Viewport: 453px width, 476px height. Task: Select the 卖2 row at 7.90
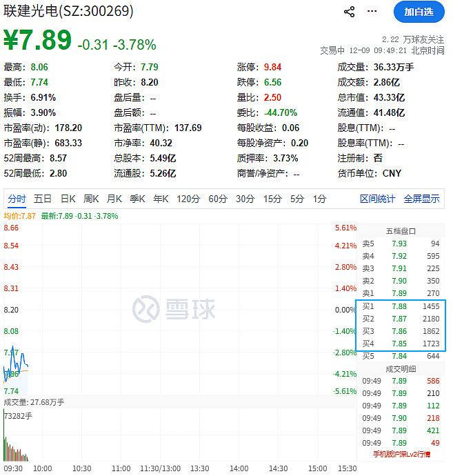(x=401, y=281)
